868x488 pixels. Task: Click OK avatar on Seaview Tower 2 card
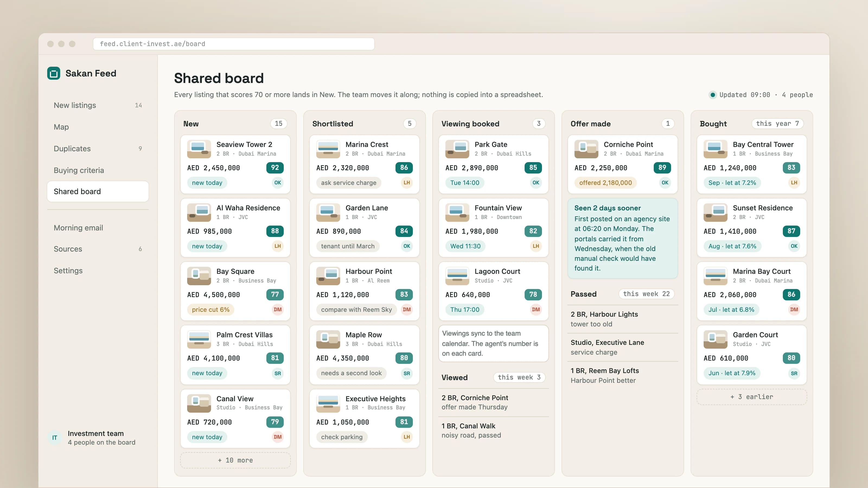click(277, 182)
